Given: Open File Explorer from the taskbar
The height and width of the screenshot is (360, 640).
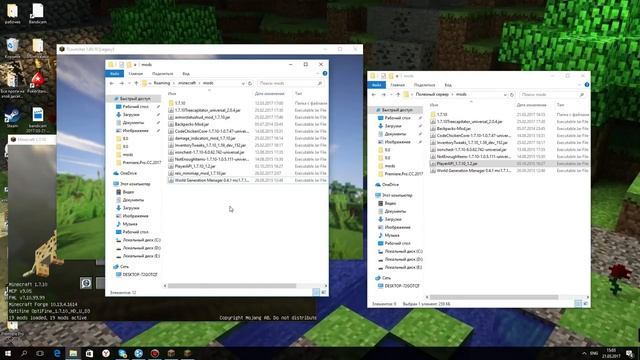Looking at the screenshot, I should [73, 353].
